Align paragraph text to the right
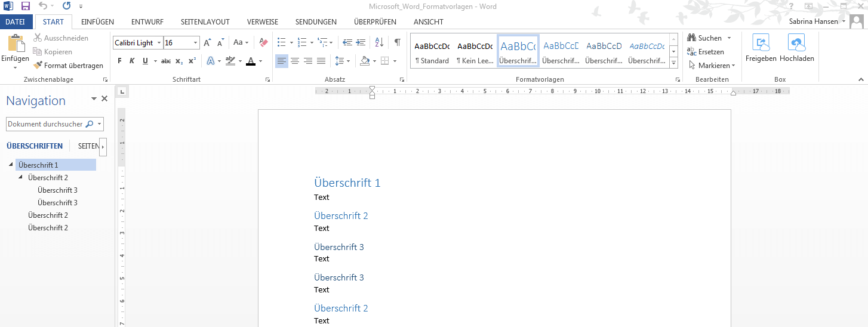 308,61
